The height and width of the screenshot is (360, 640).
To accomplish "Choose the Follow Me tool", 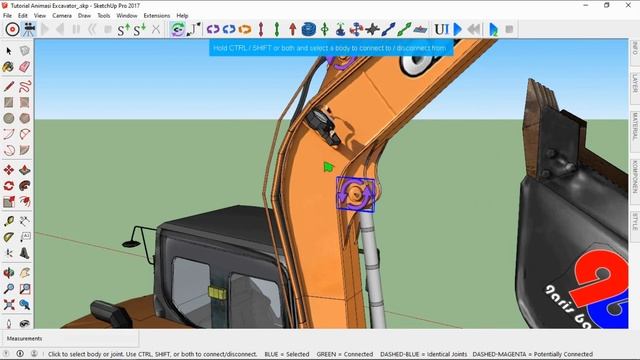I will point(24,186).
